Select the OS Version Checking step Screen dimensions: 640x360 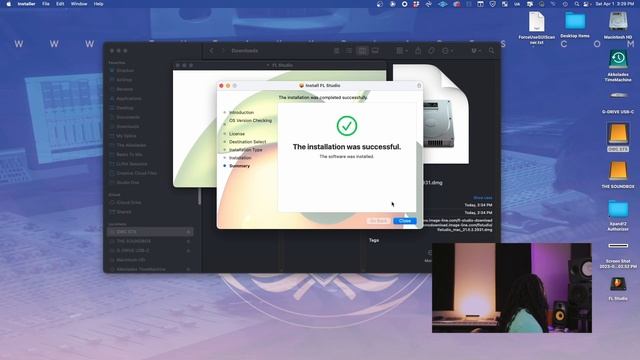coord(250,120)
